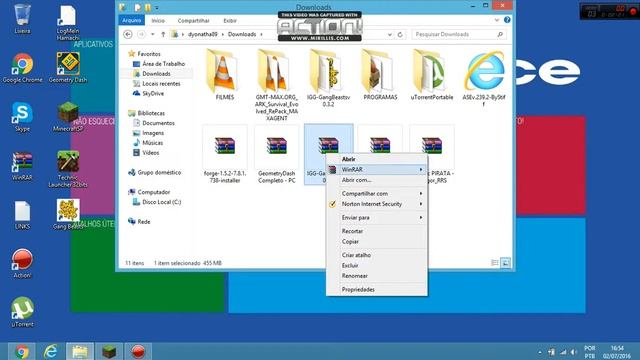Choose Copiar in context menu
The height and width of the screenshot is (360, 640).
coord(377,242)
